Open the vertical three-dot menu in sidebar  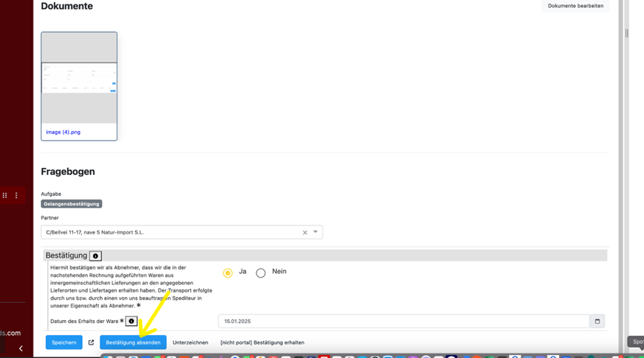click(x=16, y=196)
